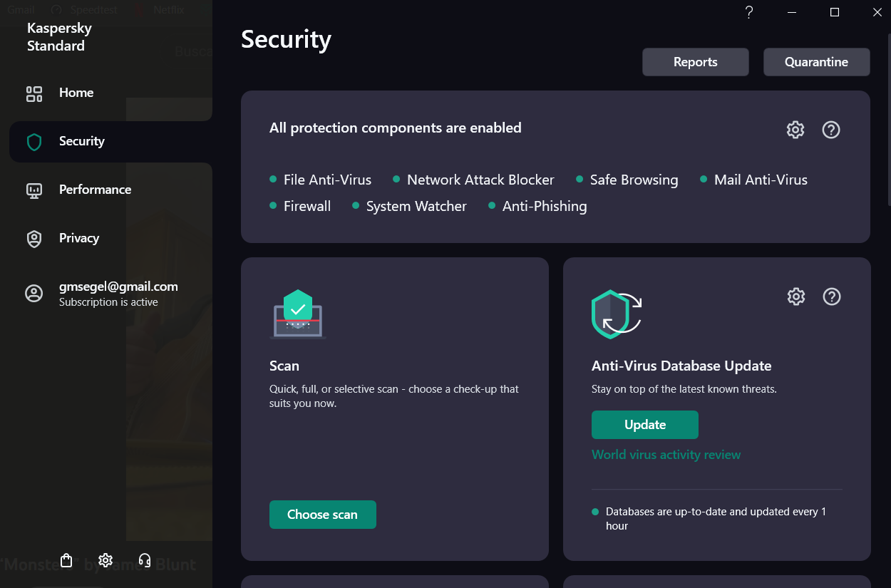Viewport: 891px width, 588px height.
Task: Click help icon in Database Update card
Action: tap(832, 296)
